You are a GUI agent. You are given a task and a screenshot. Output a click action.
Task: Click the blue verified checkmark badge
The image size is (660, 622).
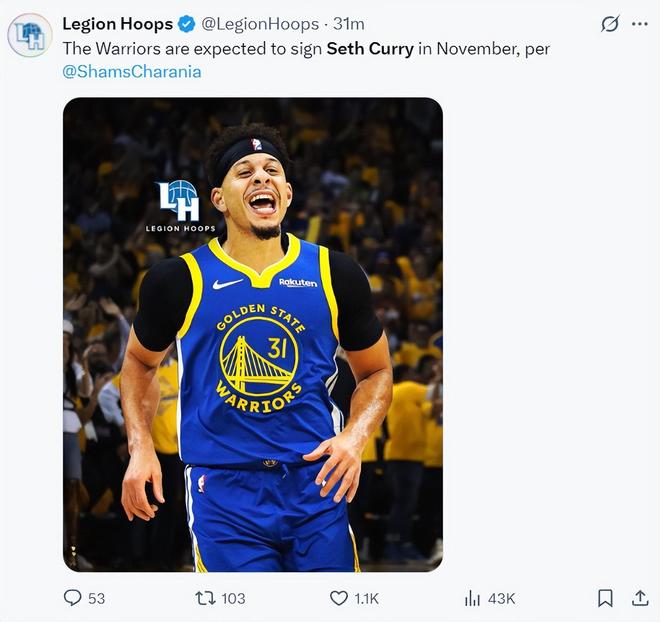coord(186,24)
